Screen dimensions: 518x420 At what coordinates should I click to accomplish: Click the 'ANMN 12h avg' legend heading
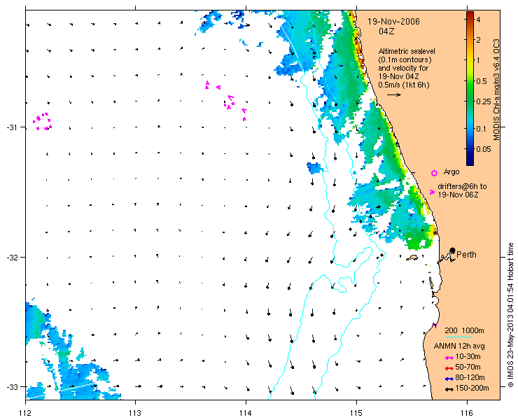[459, 346]
